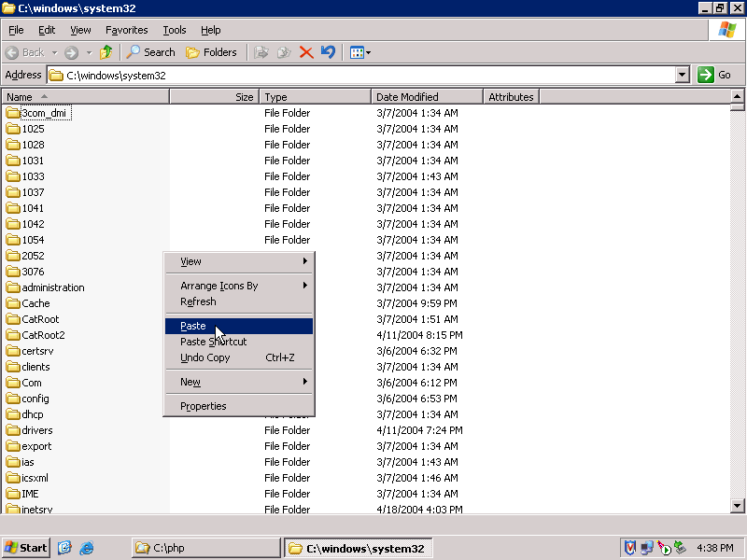
Task: Launch Internet Explorer from Quick Launch
Action: pyautogui.click(x=87, y=548)
